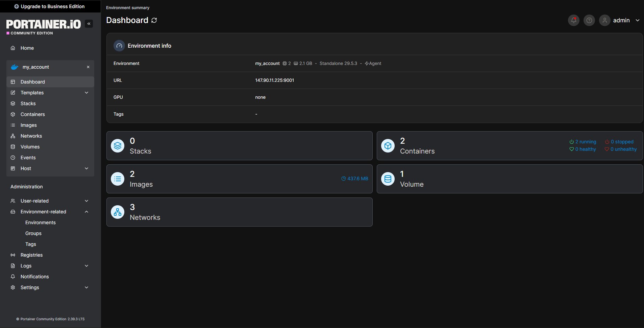Click the Settings gear icon
The width and height of the screenshot is (644, 328).
pyautogui.click(x=13, y=287)
